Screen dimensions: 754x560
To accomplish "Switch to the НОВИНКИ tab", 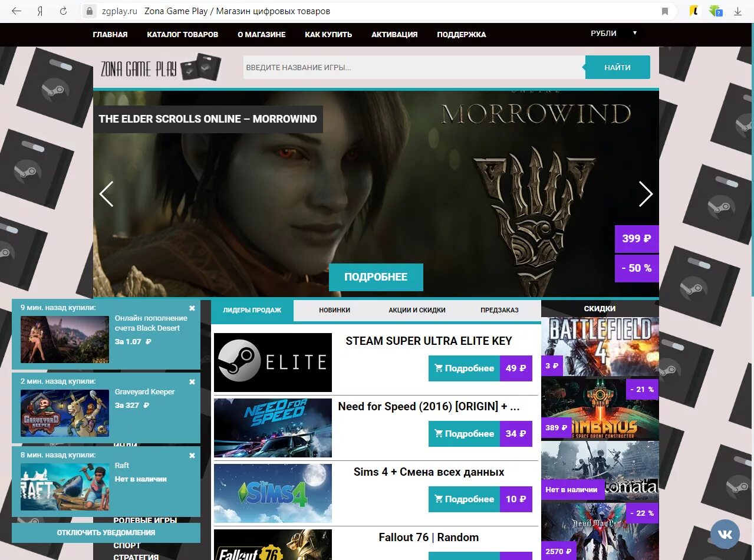I will (x=335, y=310).
